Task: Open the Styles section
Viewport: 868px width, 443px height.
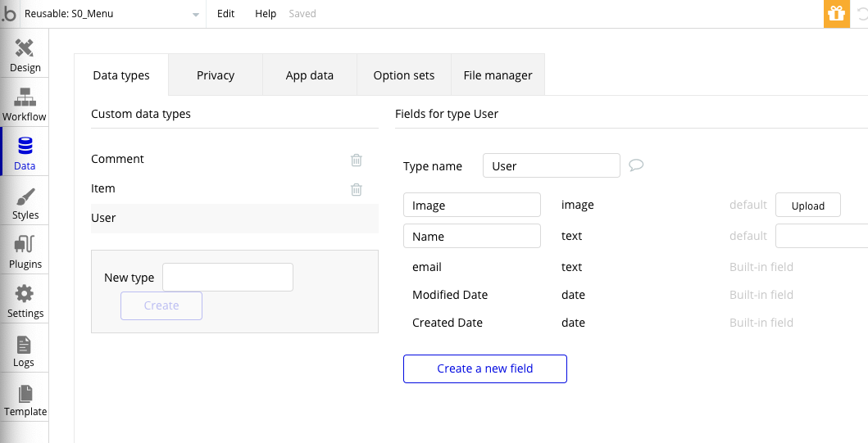Action: [x=25, y=203]
